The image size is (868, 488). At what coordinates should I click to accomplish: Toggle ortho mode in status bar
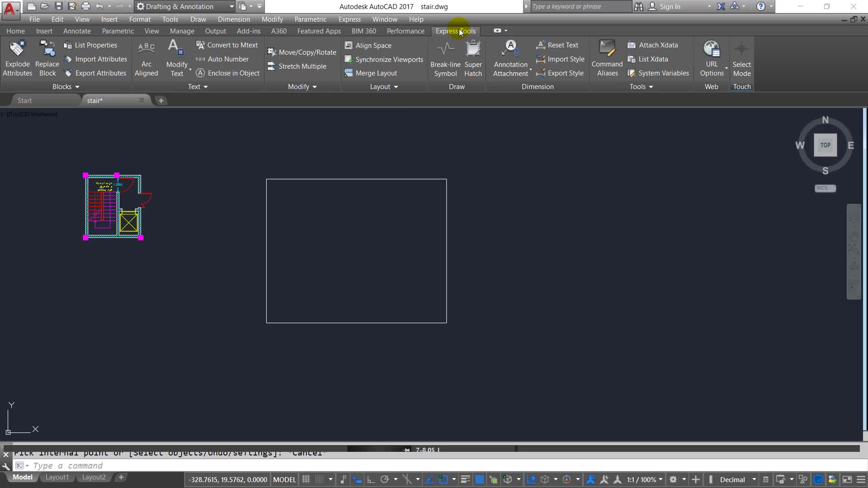click(371, 479)
